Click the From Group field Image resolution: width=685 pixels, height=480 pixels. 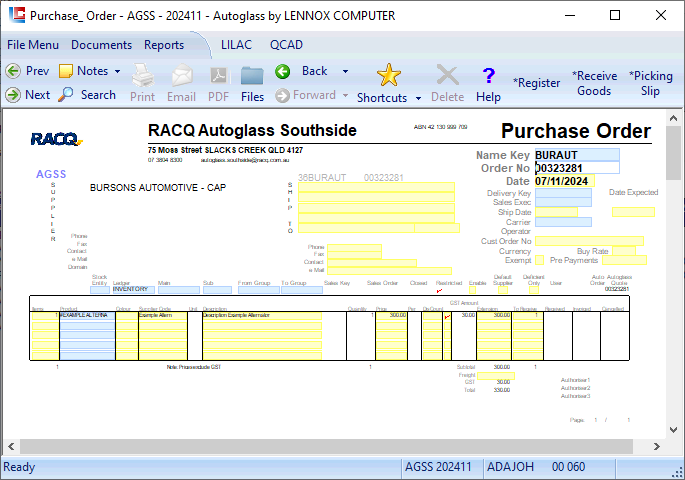coord(259,290)
